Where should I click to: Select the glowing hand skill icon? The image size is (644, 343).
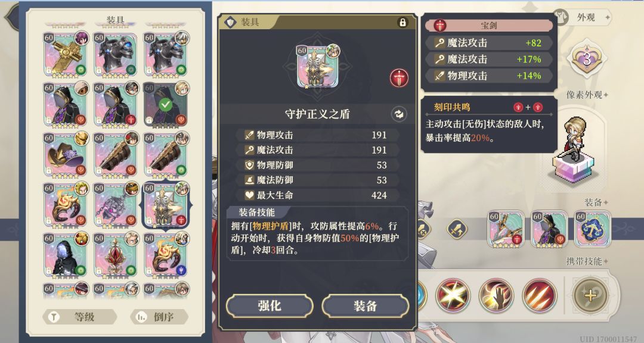[x=496, y=295]
